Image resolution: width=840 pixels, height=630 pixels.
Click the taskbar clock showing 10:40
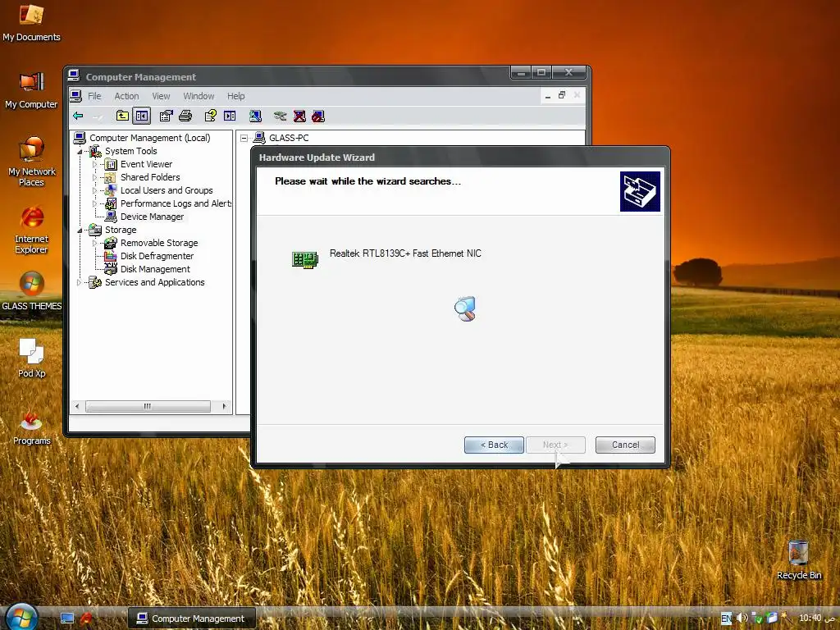(810, 618)
